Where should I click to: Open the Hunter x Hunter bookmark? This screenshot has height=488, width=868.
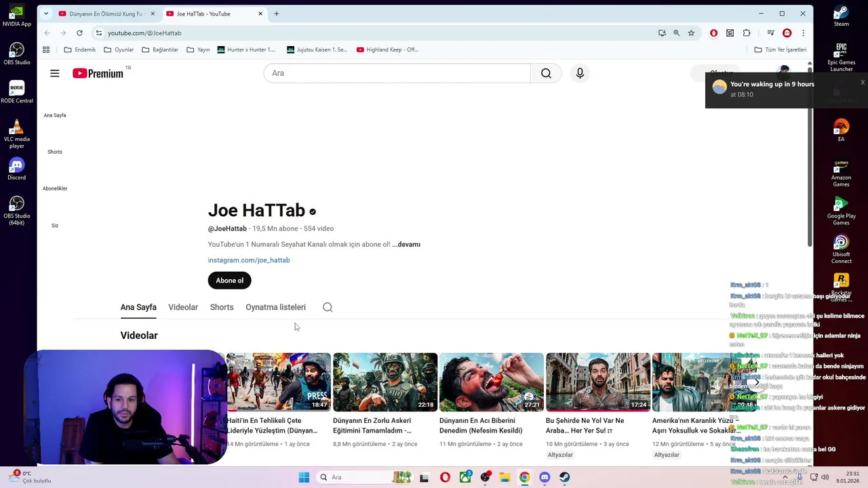[x=246, y=49]
